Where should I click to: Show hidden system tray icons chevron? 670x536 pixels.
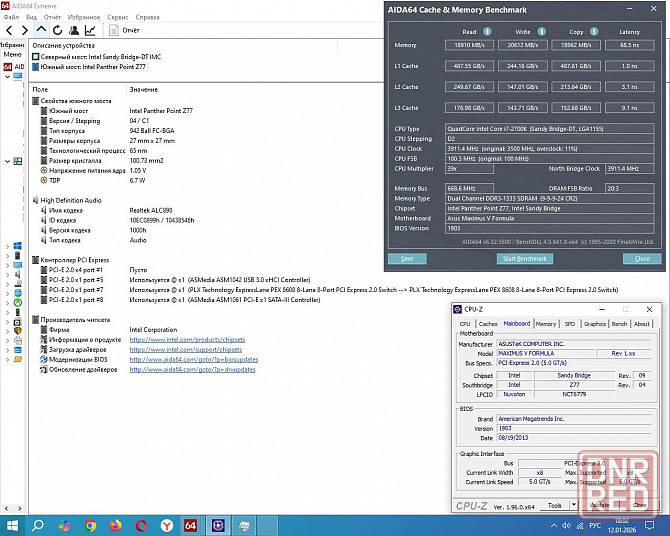(x=555, y=525)
